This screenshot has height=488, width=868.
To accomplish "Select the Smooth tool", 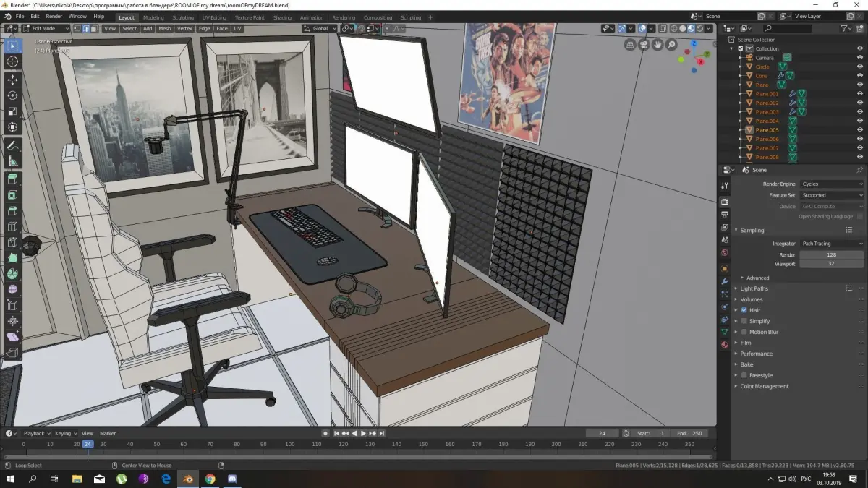I will tap(12, 290).
